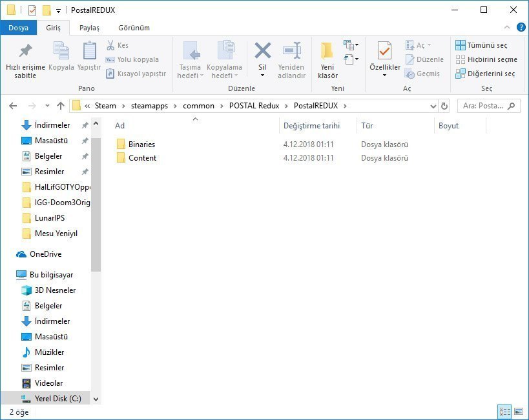The height and width of the screenshot is (420, 529).
Task: Open the easy access dropdown icon
Action: click(x=351, y=59)
